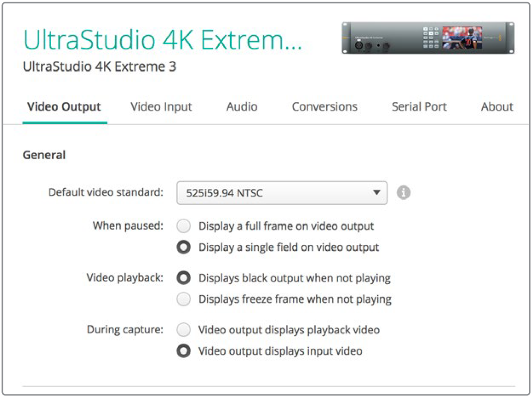The height and width of the screenshot is (397, 532).
Task: Choose Displays black output when not playing
Action: (x=184, y=278)
